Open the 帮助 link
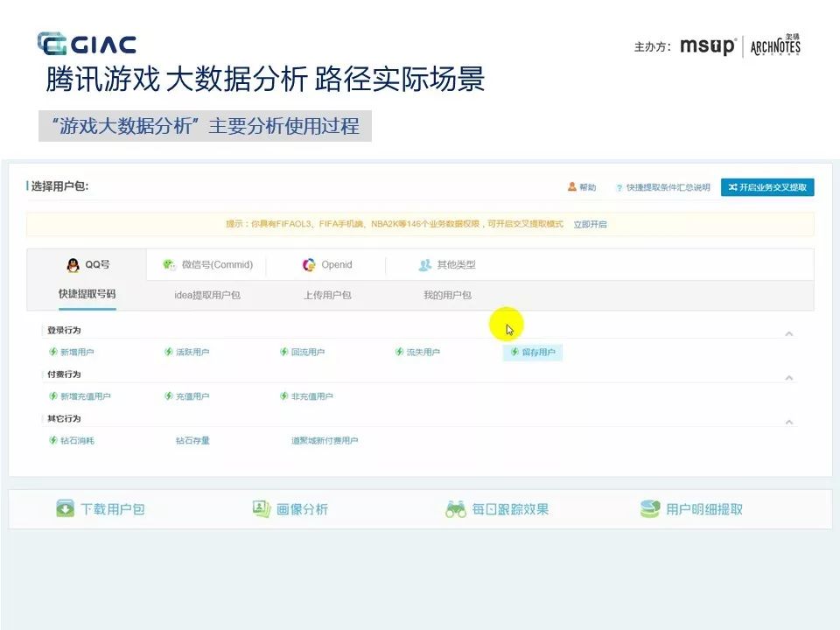Viewport: 840px width, 630px height. (x=582, y=187)
